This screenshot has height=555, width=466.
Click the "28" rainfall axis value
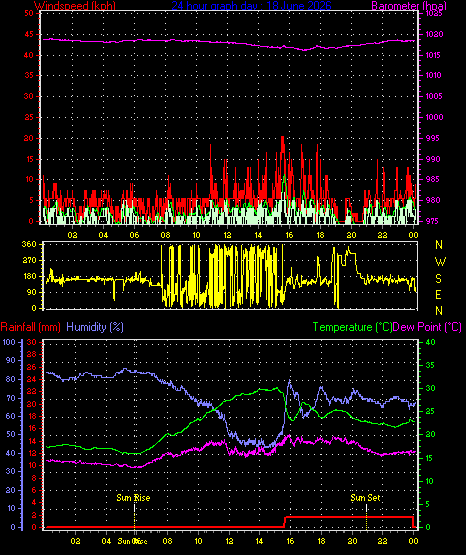click(x=32, y=354)
